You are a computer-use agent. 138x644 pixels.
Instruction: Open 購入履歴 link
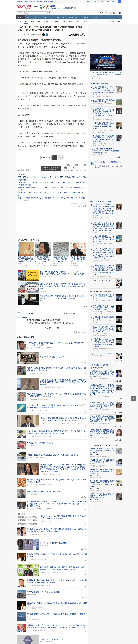tap(112, 13)
